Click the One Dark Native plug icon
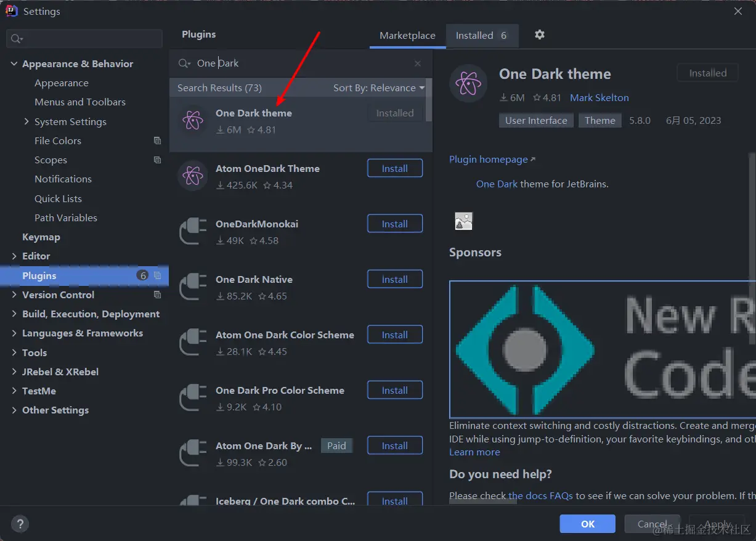The height and width of the screenshot is (541, 756). click(193, 287)
